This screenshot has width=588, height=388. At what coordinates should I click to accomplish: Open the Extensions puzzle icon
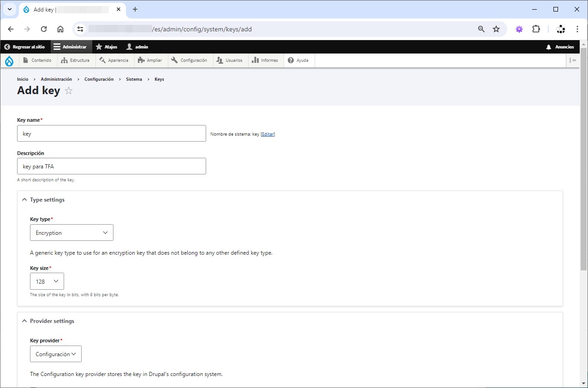(536, 29)
